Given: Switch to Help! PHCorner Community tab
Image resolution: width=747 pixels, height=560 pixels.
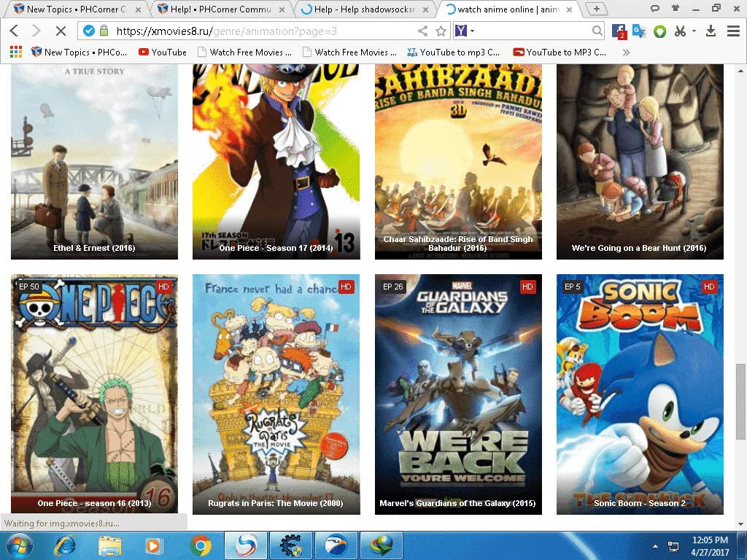Looking at the screenshot, I should tap(220, 9).
